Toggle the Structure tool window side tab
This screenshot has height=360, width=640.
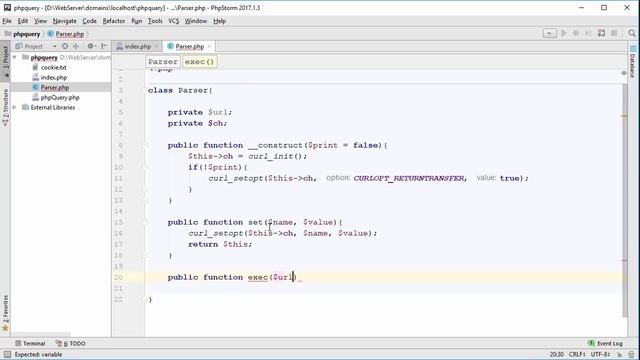5,107
